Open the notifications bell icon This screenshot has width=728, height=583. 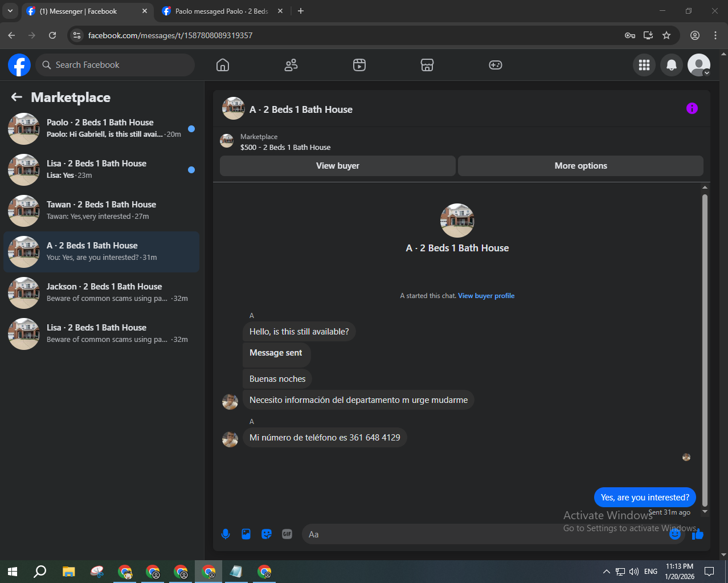pyautogui.click(x=672, y=65)
